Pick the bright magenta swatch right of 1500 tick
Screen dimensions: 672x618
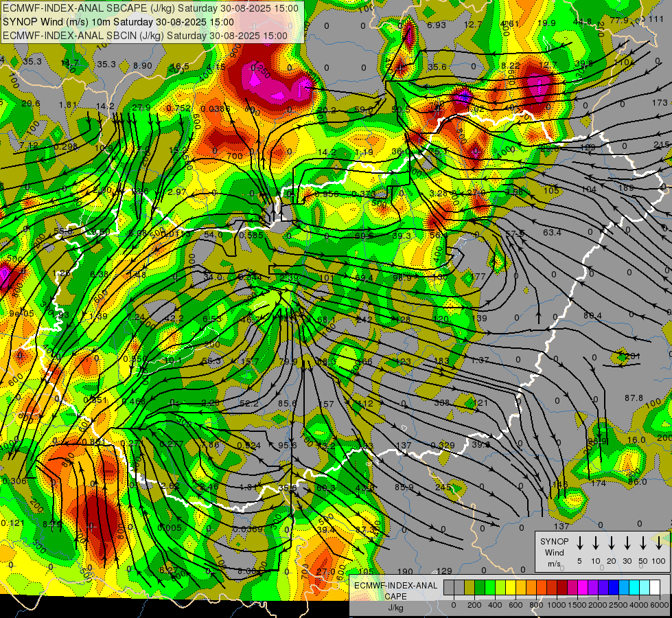(583, 588)
